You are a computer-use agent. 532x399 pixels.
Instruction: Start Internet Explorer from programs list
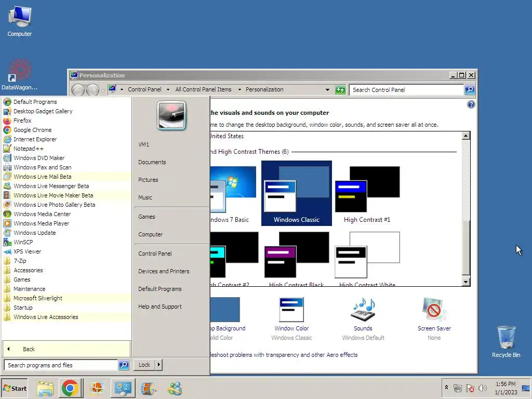point(35,139)
